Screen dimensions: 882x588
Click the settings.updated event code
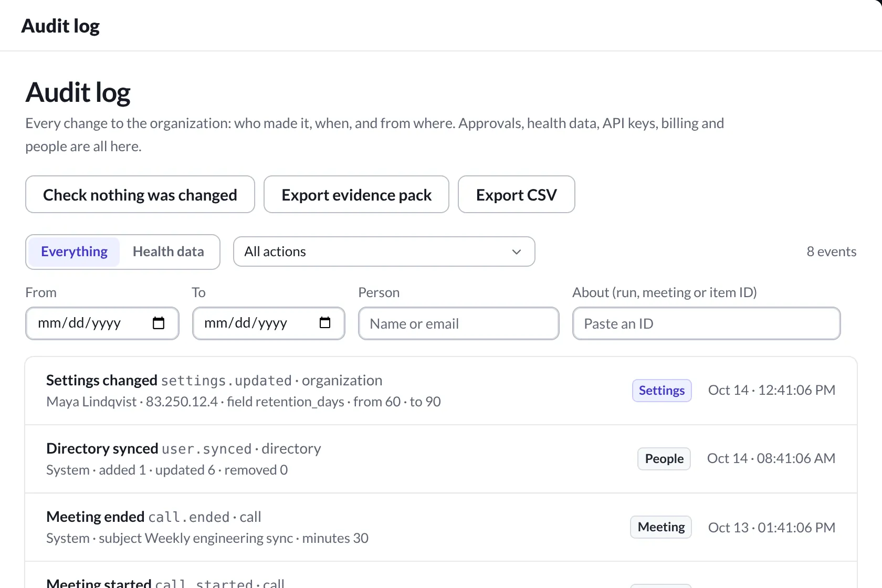click(x=226, y=381)
